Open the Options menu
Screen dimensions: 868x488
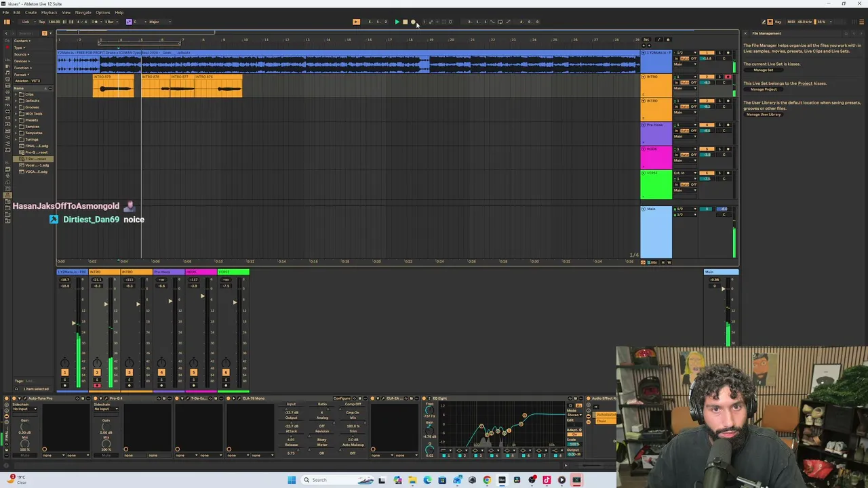tap(103, 12)
